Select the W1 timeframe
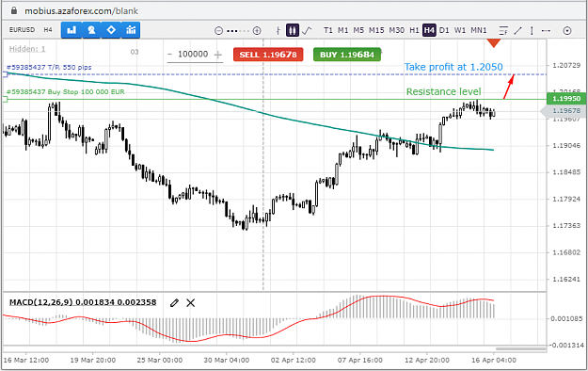This screenshot has height=371, width=588. pos(460,30)
